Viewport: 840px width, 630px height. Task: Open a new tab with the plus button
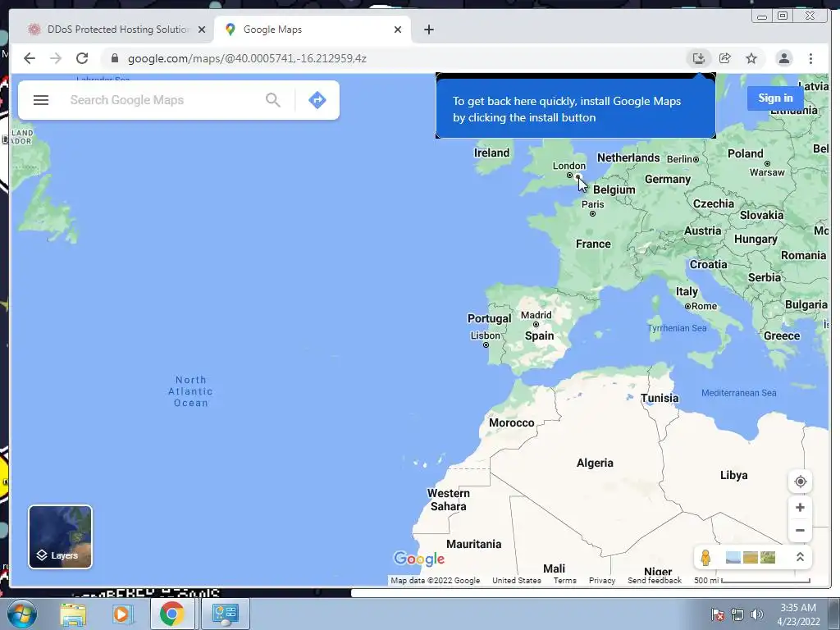[x=428, y=30]
